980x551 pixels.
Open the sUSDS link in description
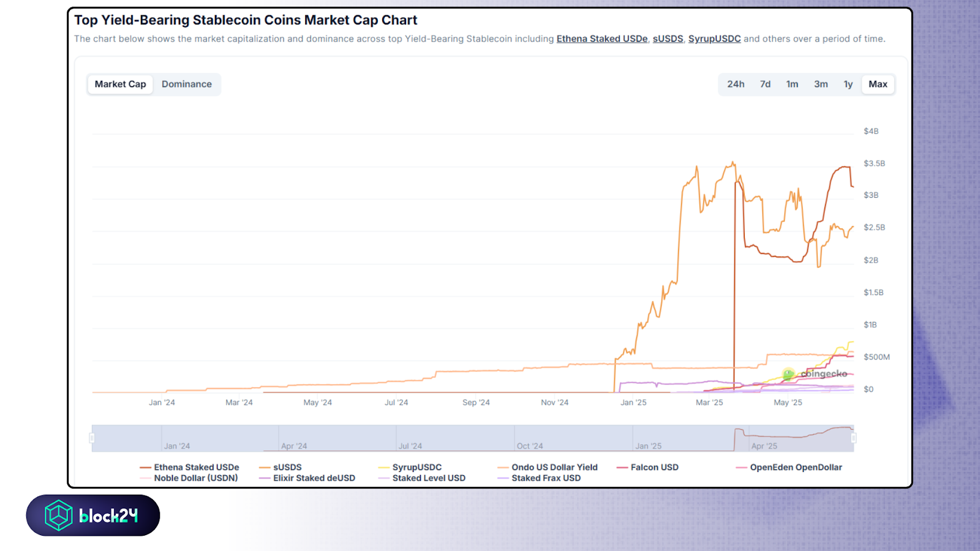[668, 39]
